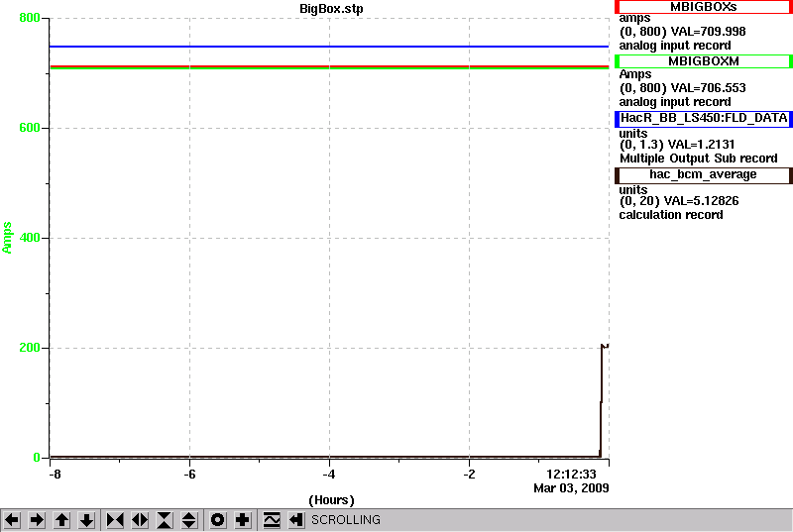This screenshot has width=793, height=532.
Task: Select the HacR_BB_LS450:FLD_DATA blue legend
Action: pos(704,118)
